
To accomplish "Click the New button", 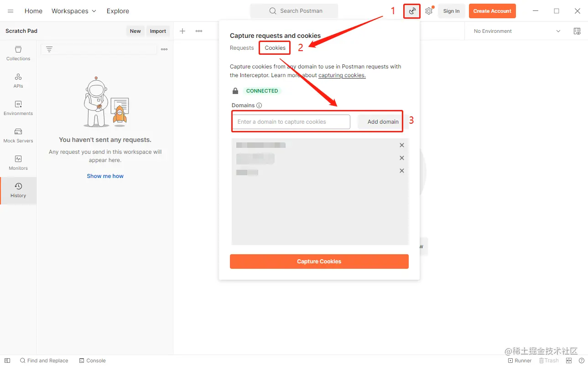I will [135, 31].
